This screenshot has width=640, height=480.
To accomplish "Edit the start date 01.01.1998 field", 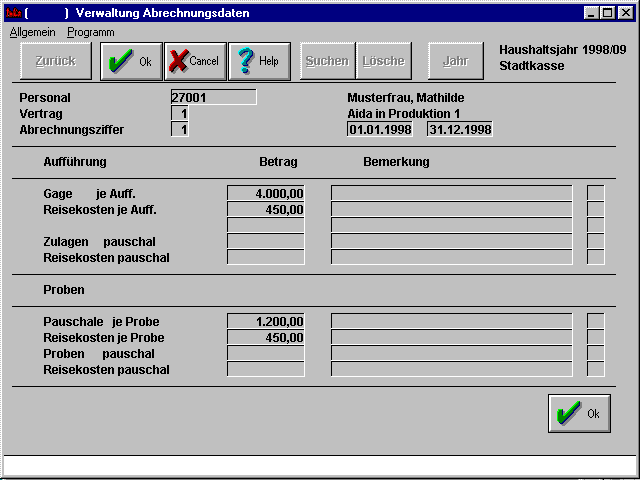I will coord(379,130).
